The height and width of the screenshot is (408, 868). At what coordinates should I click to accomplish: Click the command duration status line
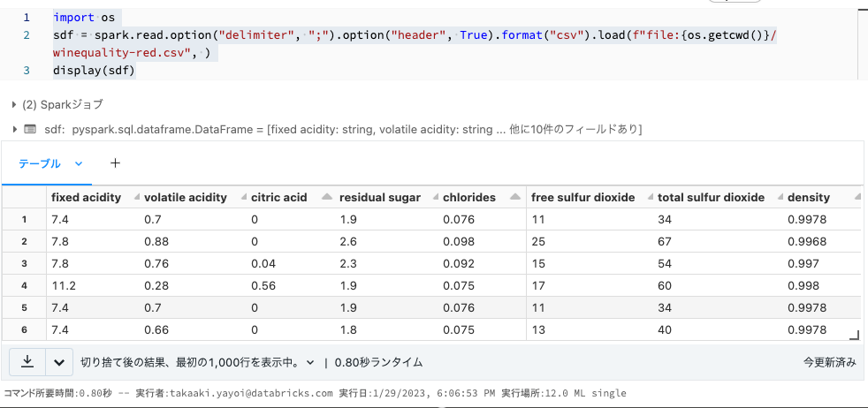315,394
